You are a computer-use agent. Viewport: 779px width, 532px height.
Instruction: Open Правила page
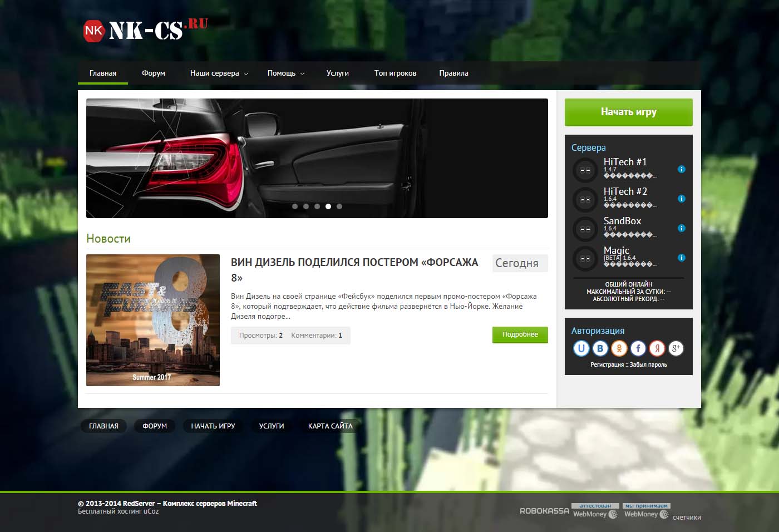coord(453,73)
